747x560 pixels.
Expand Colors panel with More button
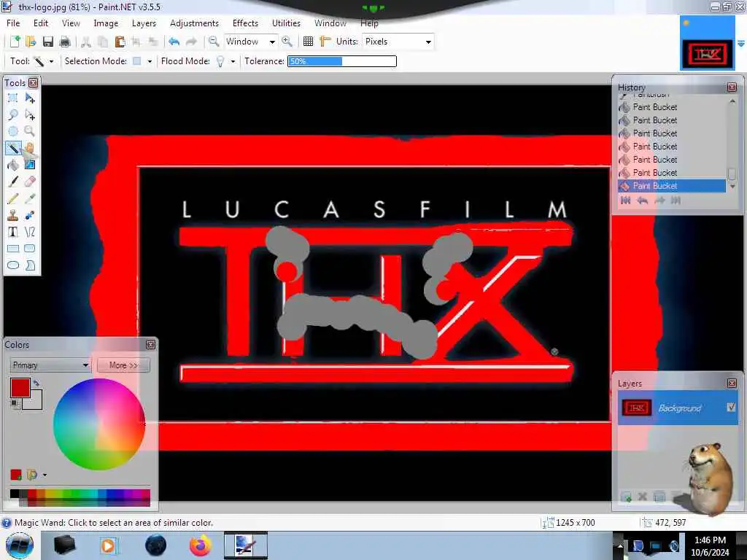click(123, 365)
